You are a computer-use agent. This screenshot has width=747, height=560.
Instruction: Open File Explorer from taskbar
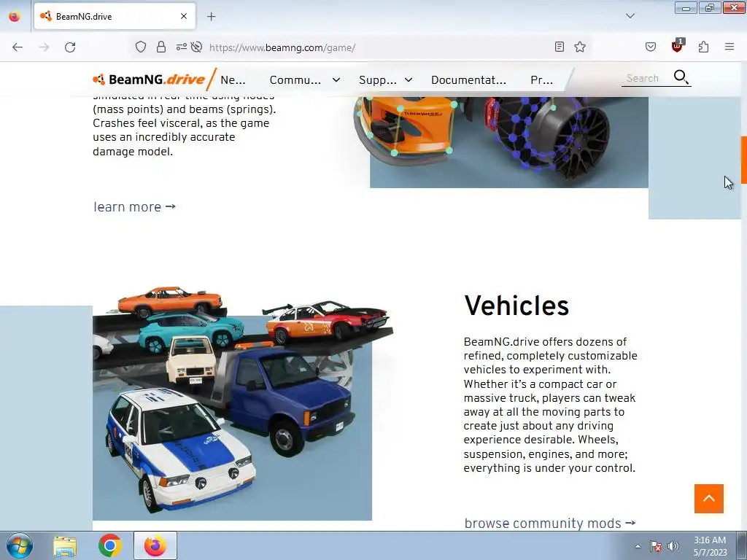tap(65, 545)
